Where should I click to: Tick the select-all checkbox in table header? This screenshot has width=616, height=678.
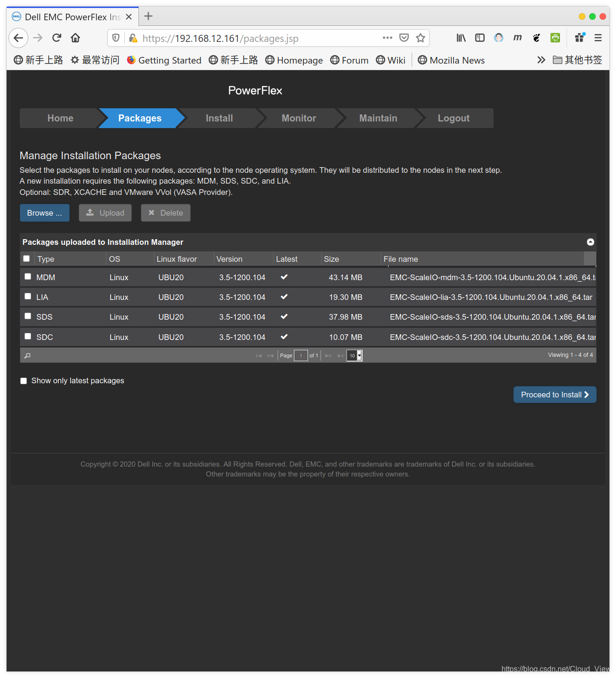click(26, 258)
